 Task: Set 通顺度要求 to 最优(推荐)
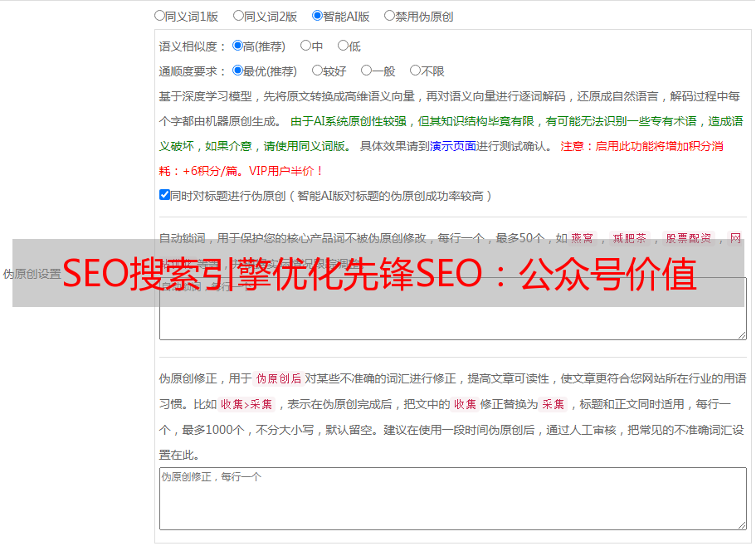pos(237,71)
